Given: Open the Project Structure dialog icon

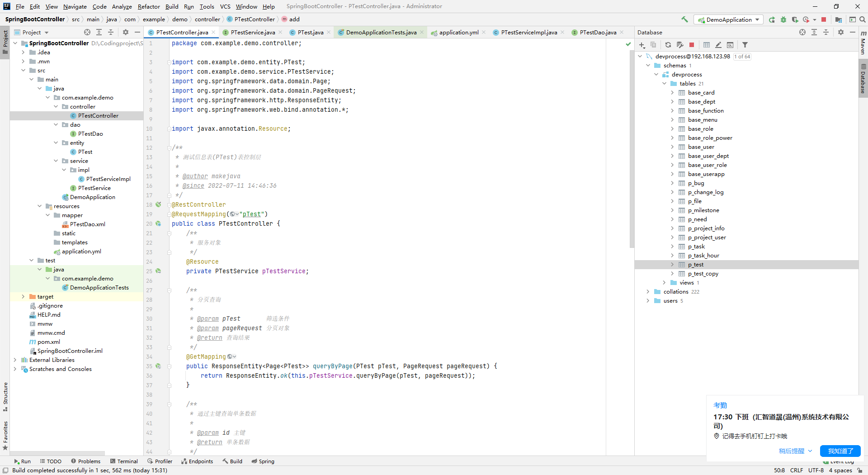Looking at the screenshot, I should pos(839,19).
